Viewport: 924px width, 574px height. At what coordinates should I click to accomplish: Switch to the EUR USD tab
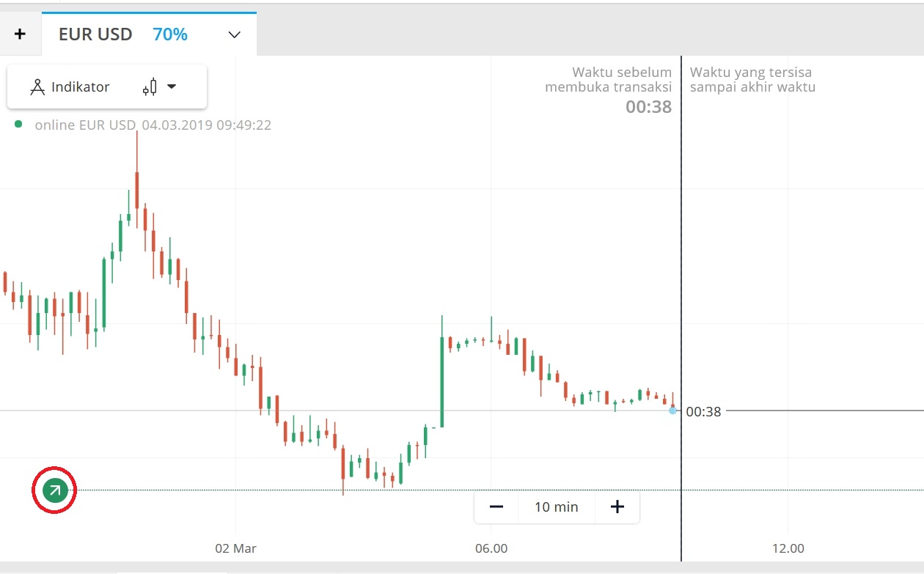tap(95, 34)
